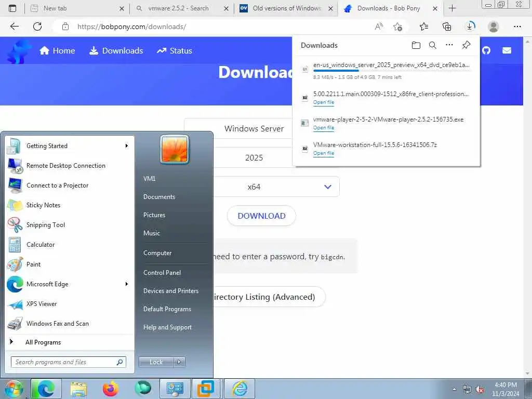
Task: Click the user account picture in Start menu
Action: [175, 149]
